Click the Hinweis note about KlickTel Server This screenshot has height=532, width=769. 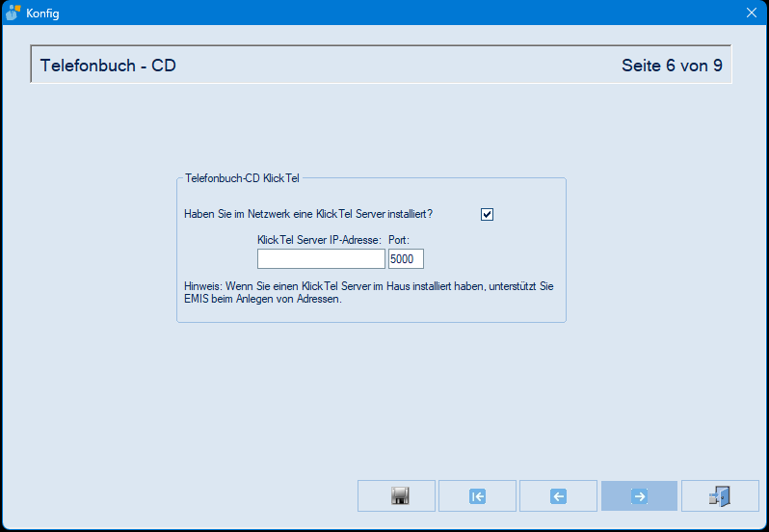point(369,292)
